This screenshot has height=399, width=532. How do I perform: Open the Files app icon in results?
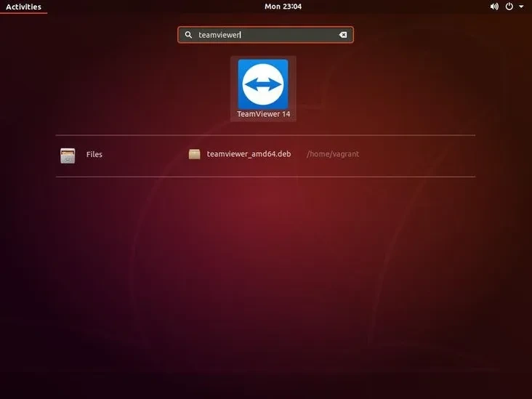pos(68,156)
